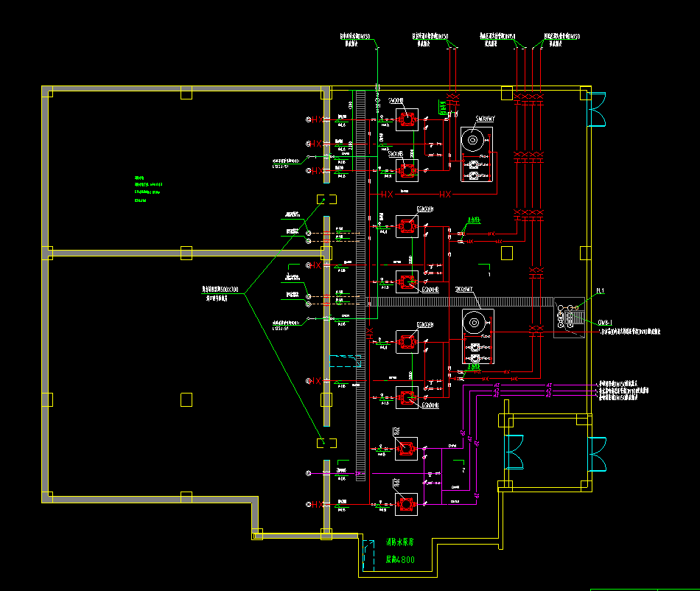
Task: Click the top SWXHWY tank circle
Action: (472, 139)
